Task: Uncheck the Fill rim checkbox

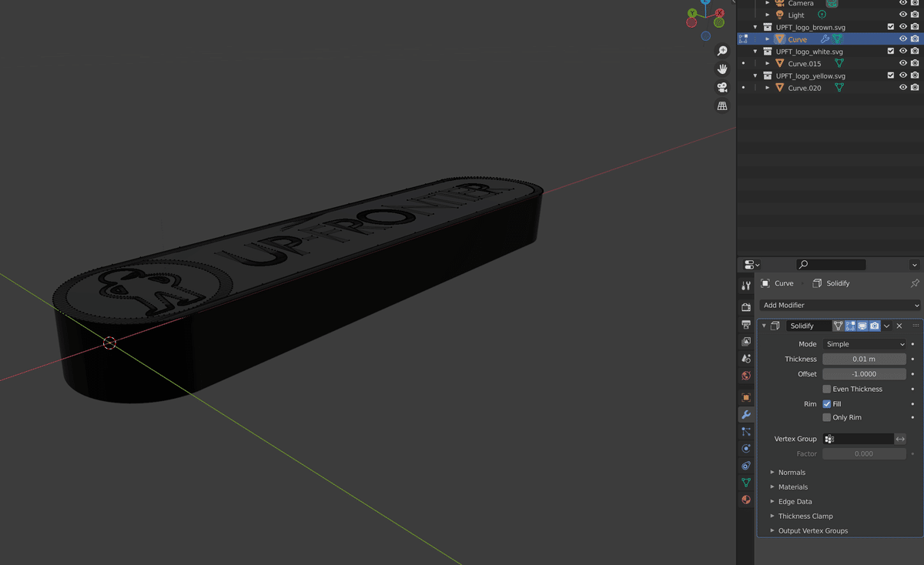Action: pyautogui.click(x=827, y=403)
